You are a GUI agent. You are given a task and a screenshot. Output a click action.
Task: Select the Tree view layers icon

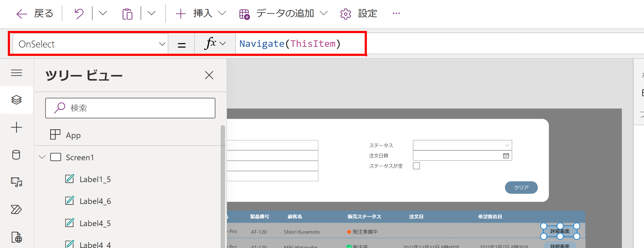(x=17, y=100)
